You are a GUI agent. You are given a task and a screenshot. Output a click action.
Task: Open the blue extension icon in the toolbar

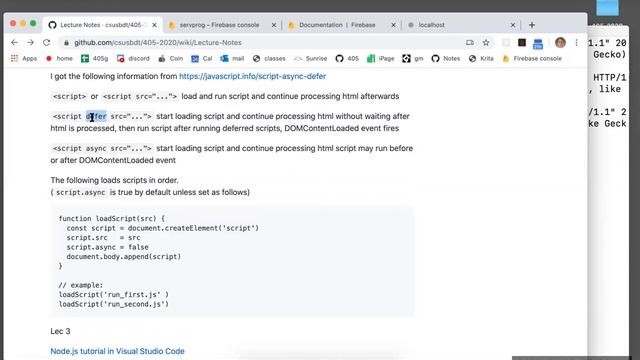(538, 43)
